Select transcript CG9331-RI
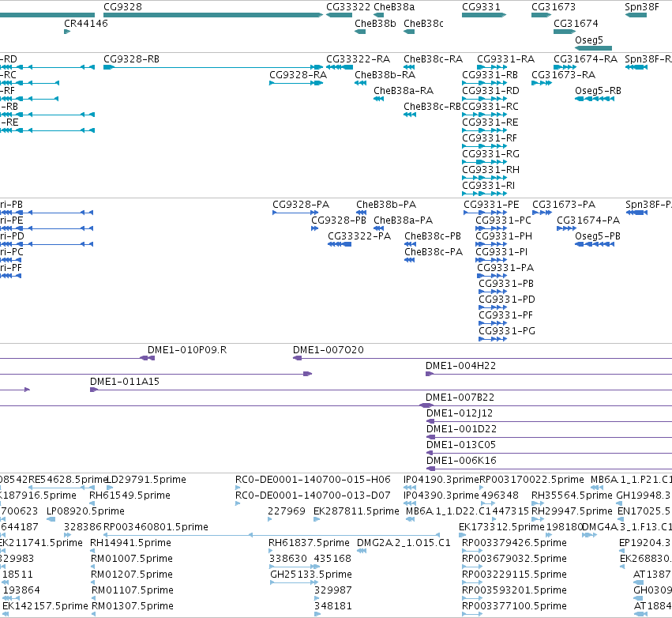The height and width of the screenshot is (618, 672). [x=484, y=194]
